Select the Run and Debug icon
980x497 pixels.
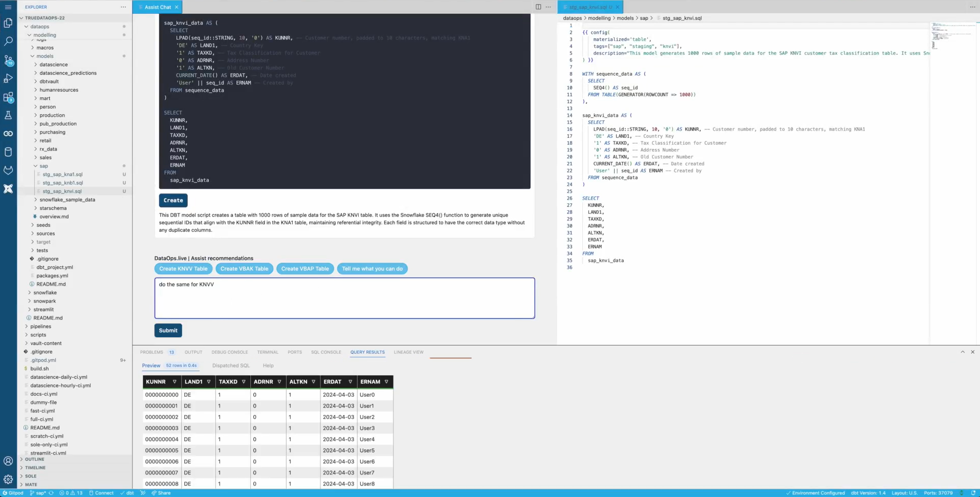point(8,78)
